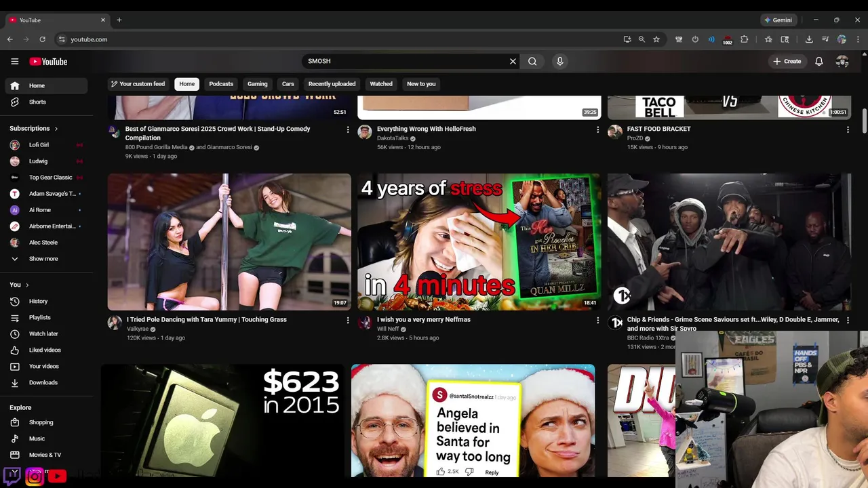Open the Ludwig subscription
The image size is (868, 488).
point(46,161)
